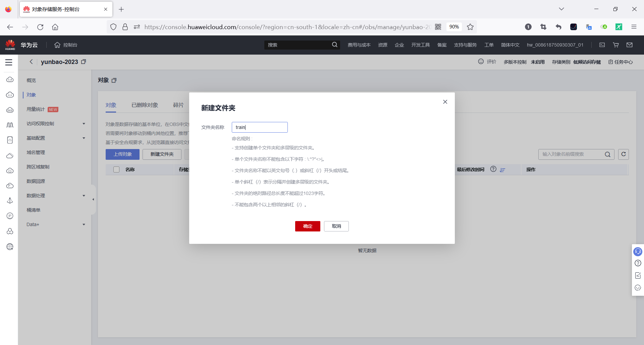Screen dimensions: 644x345
Task: Collapse the left sidebar with the arrow handle
Action: 93,199
